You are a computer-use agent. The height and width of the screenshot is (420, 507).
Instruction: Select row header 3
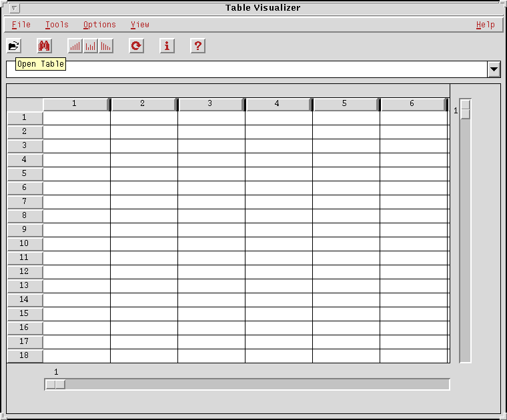[25, 146]
